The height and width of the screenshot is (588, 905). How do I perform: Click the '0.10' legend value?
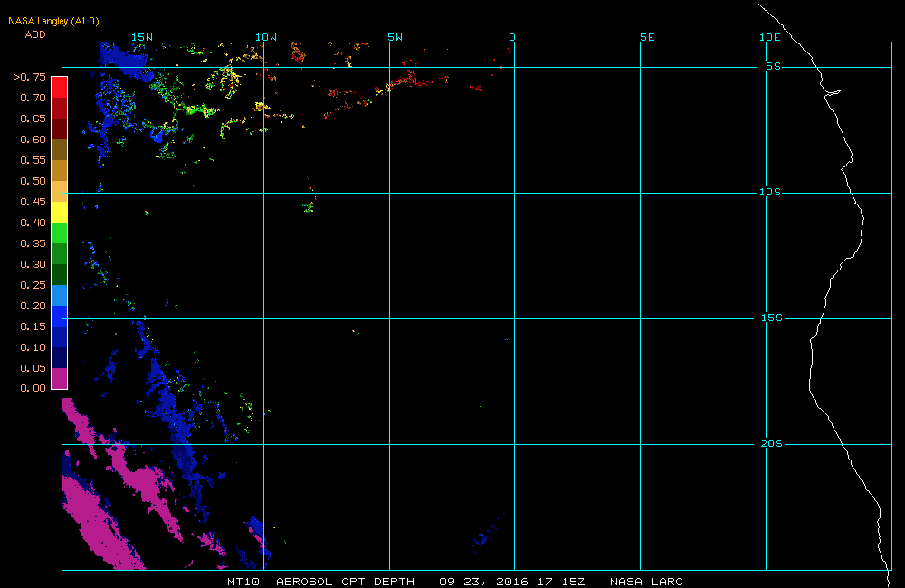click(x=33, y=347)
